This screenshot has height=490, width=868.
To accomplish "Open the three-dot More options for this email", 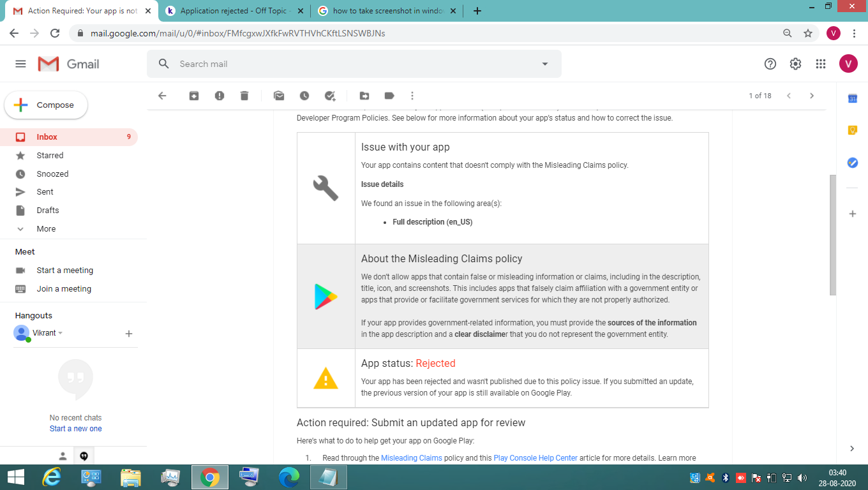I will (x=412, y=96).
